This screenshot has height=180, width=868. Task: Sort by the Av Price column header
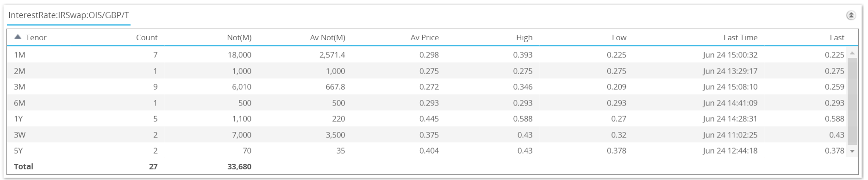[x=425, y=37]
